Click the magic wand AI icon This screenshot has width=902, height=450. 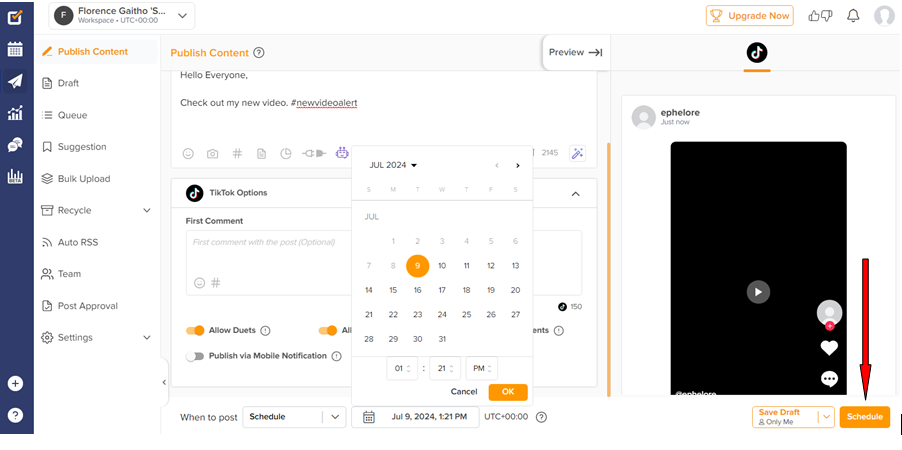[577, 153]
